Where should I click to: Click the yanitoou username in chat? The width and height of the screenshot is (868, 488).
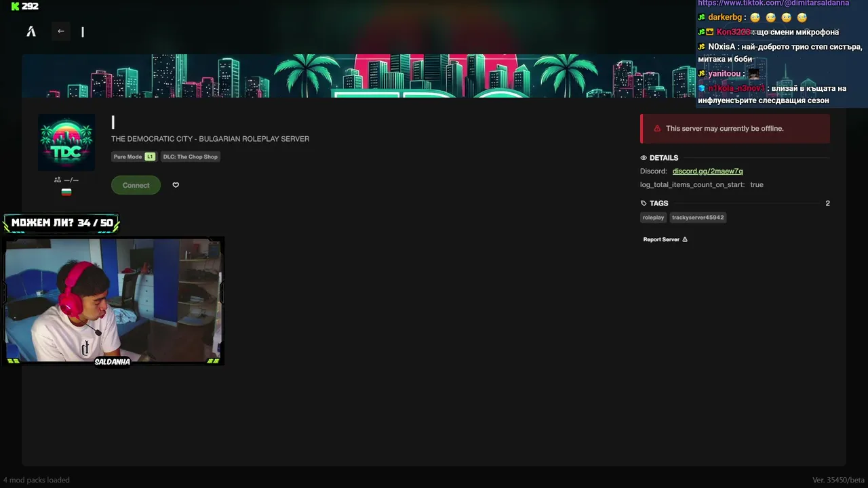[724, 74]
